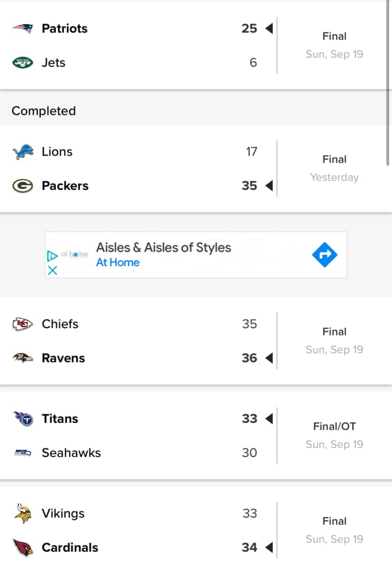Viewport: 392px width, 573px height.
Task: Open the At Home advertiser link
Action: [118, 262]
